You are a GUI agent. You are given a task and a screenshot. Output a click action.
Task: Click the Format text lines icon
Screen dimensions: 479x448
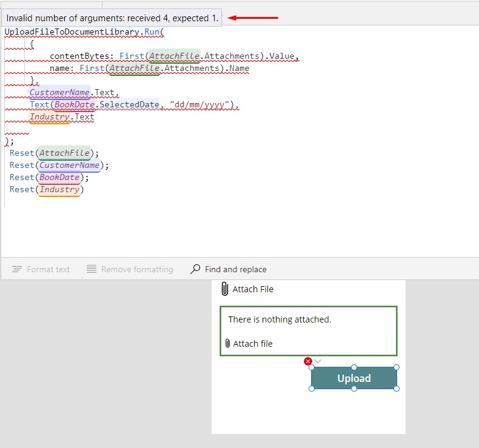[x=17, y=269]
